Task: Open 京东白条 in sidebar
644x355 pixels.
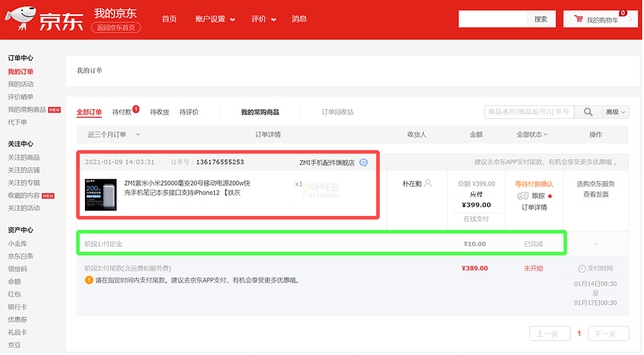Action: tap(21, 257)
